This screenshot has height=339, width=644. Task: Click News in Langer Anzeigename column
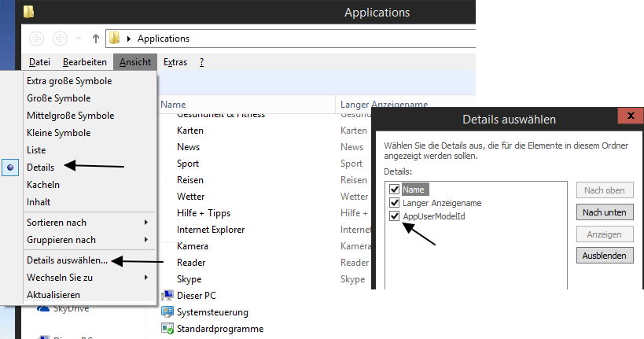coord(351,147)
